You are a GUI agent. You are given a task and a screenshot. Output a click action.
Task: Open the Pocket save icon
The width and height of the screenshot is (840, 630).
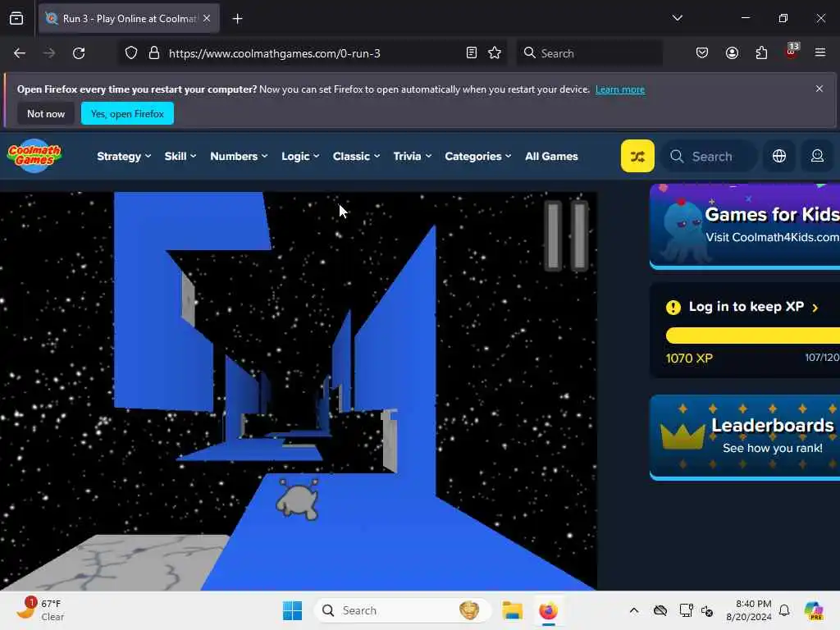pos(702,53)
